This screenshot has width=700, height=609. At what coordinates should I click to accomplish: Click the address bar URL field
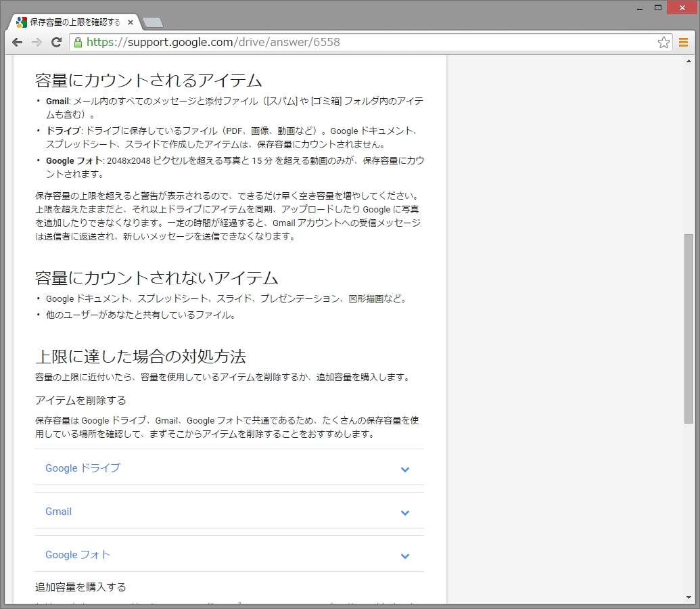coord(371,43)
